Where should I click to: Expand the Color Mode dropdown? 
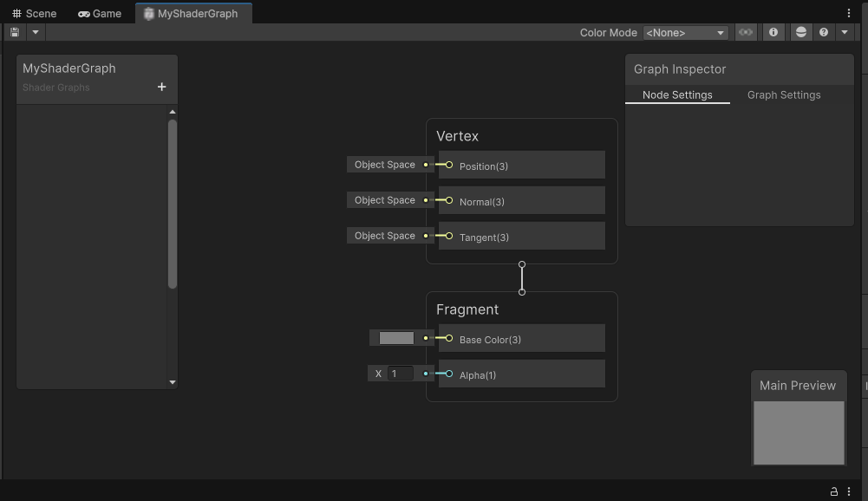(x=685, y=33)
